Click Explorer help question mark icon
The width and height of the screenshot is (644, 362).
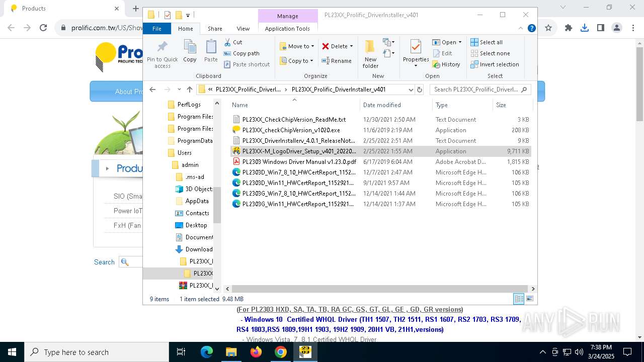531,29
